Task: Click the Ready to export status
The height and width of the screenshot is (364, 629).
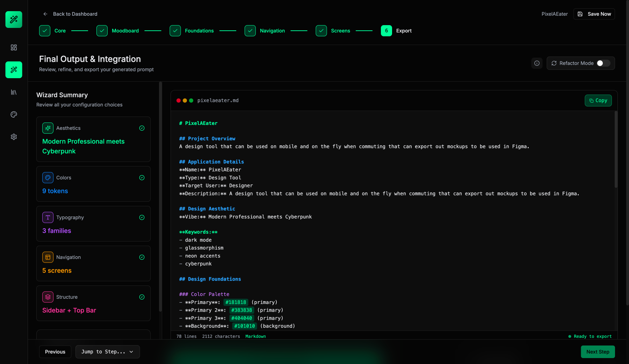Action: (x=590, y=336)
